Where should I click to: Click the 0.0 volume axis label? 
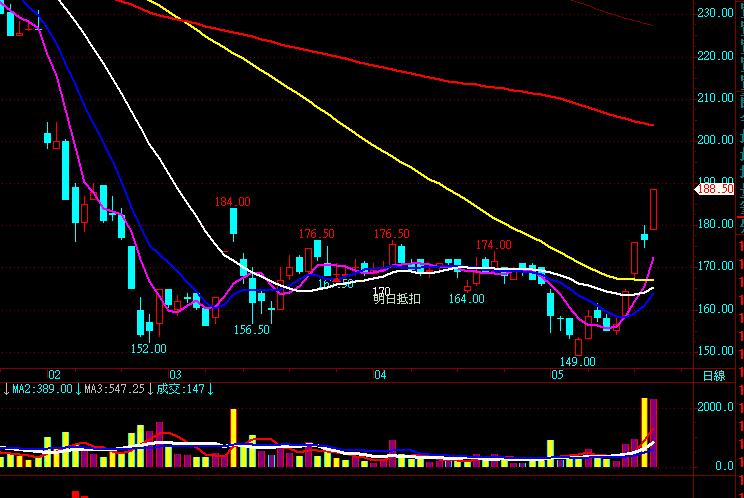pos(724,466)
